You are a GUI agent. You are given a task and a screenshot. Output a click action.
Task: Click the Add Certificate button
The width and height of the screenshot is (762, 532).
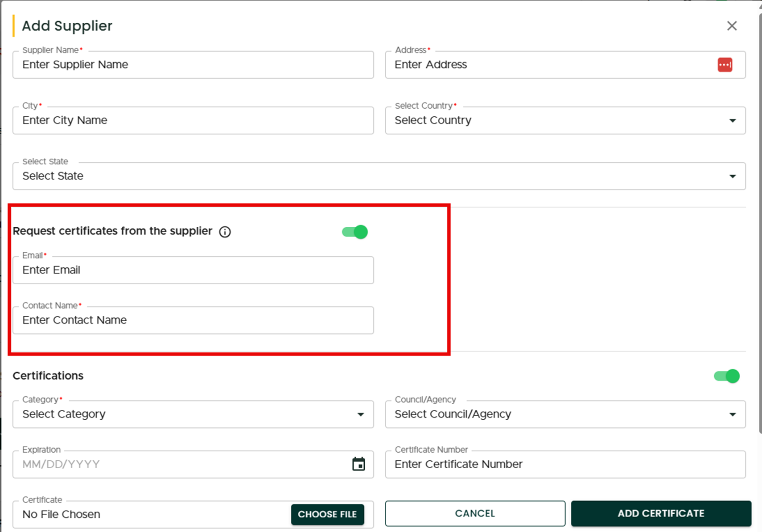661,513
